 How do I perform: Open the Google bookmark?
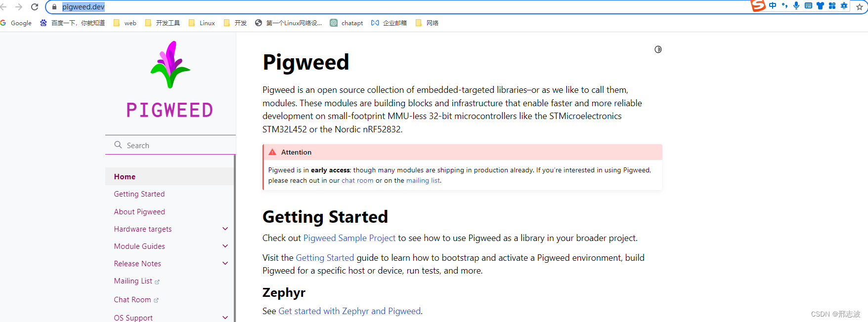16,23
